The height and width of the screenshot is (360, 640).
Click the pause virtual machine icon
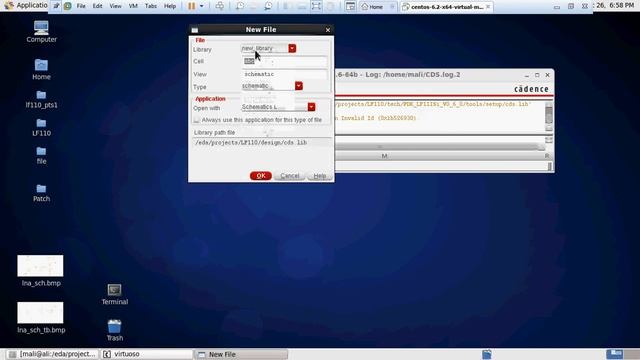[x=191, y=6]
